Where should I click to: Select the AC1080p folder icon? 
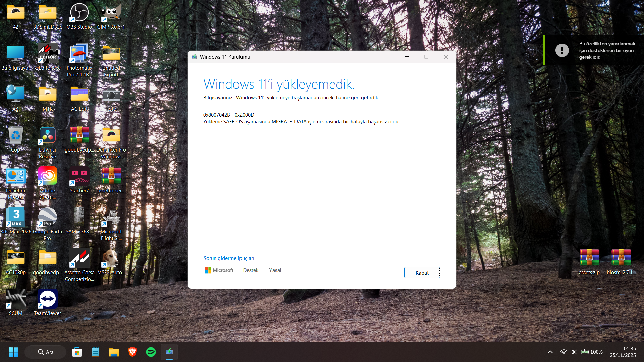16,258
